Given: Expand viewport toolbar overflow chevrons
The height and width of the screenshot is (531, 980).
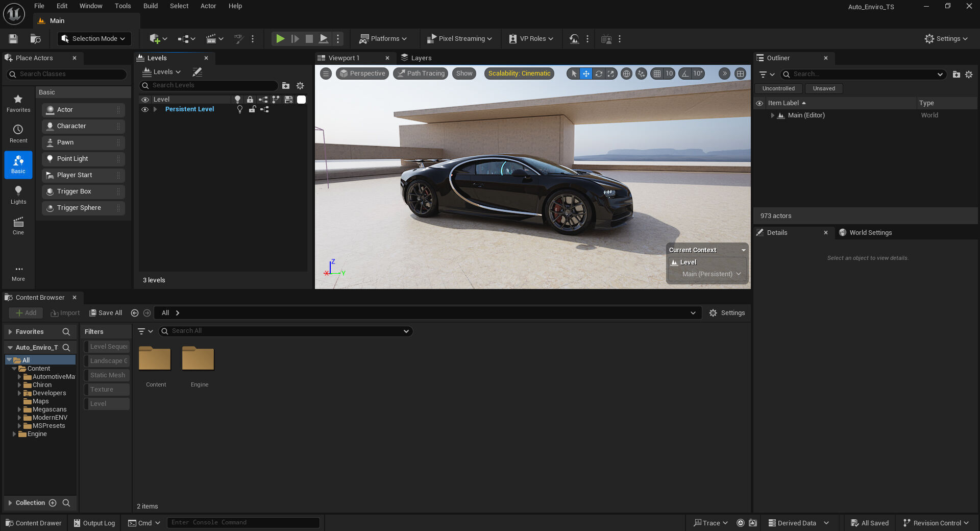Looking at the screenshot, I should [724, 74].
